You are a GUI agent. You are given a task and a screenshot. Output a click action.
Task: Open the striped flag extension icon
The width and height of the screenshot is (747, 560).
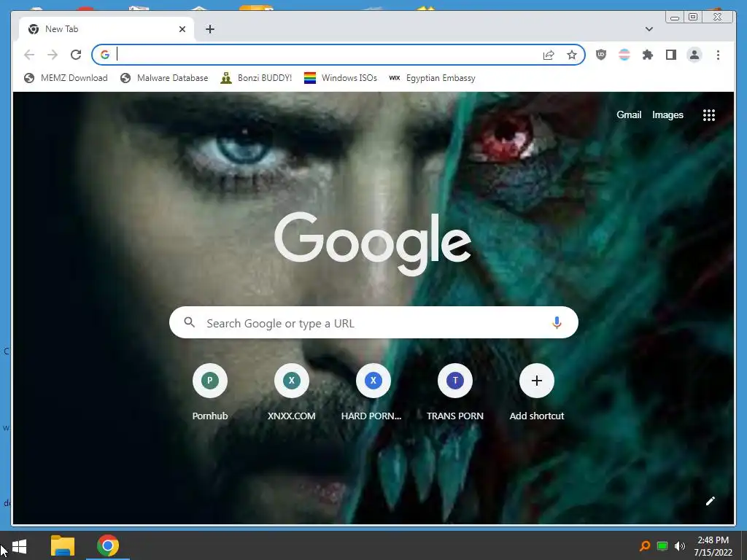coord(624,55)
